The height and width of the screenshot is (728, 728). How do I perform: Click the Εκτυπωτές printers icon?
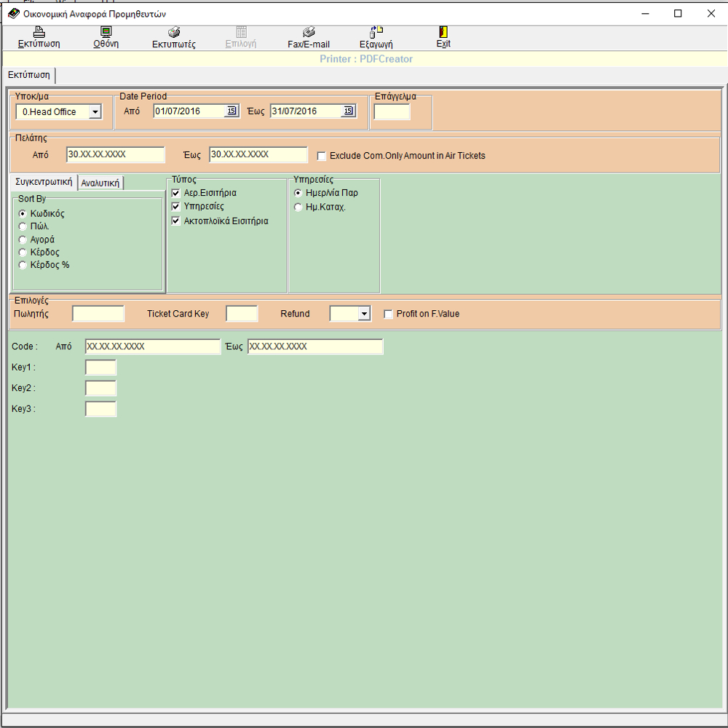tap(174, 32)
